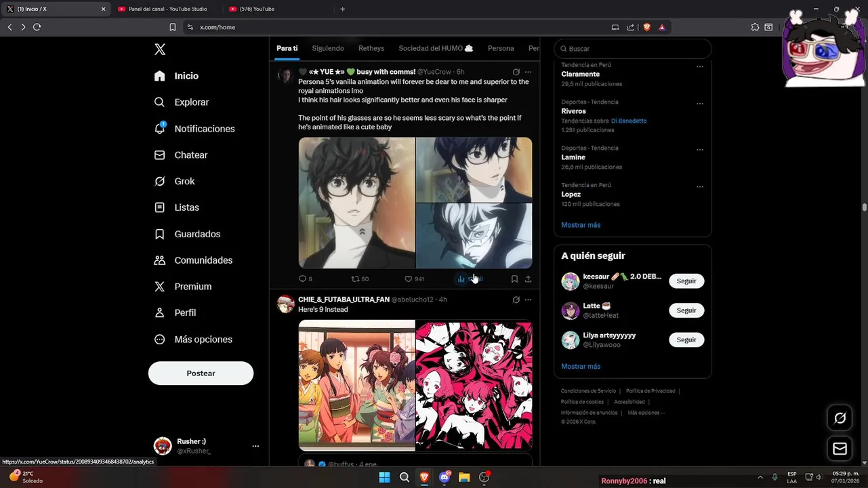Viewport: 868px width, 488px height.
Task: Click Mostrar más under A quién seguir
Action: tap(581, 367)
